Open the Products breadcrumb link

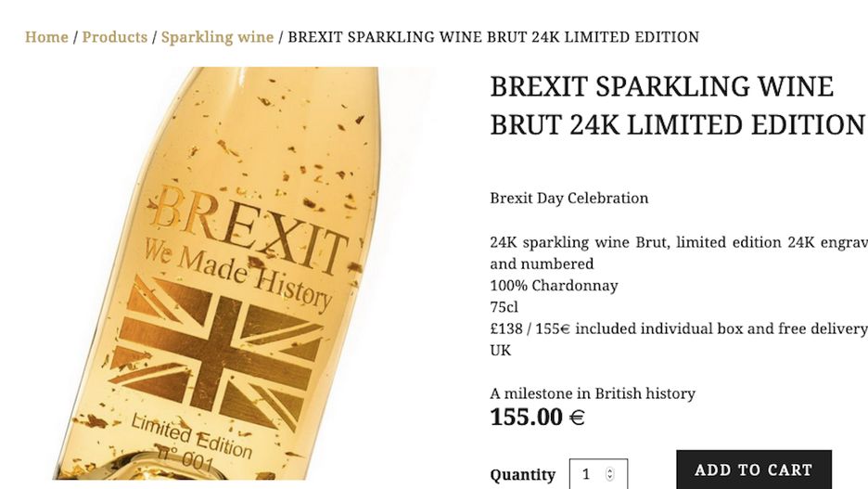[x=114, y=37]
